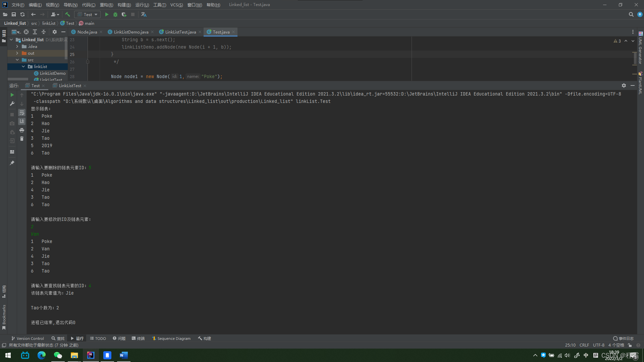Viewport: 644px width, 362px height.
Task: Click the volume icon in system tray
Action: (567, 355)
